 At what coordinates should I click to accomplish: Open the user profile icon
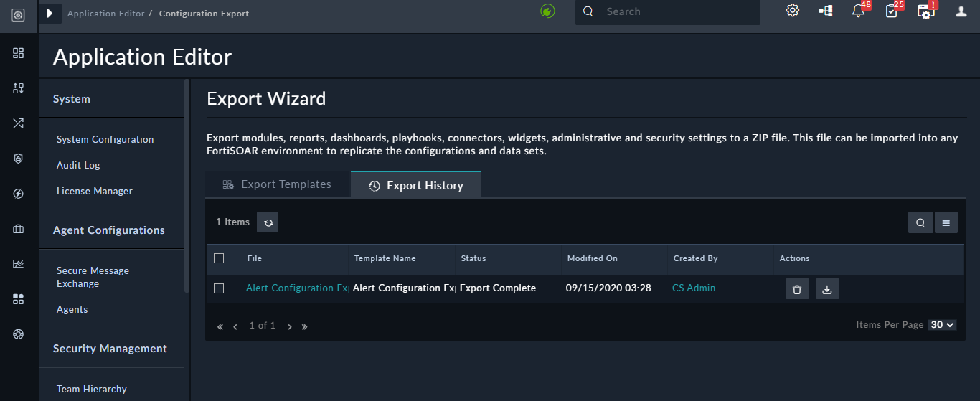pos(961,11)
